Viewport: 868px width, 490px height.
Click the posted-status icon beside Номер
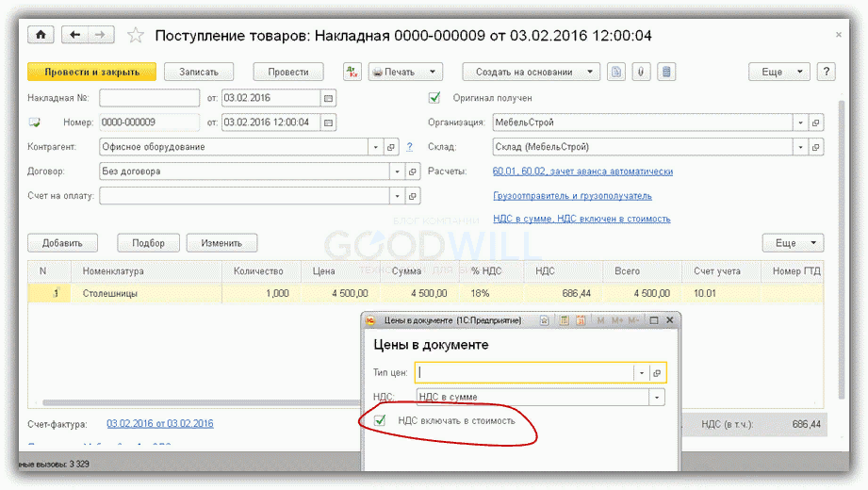34,122
